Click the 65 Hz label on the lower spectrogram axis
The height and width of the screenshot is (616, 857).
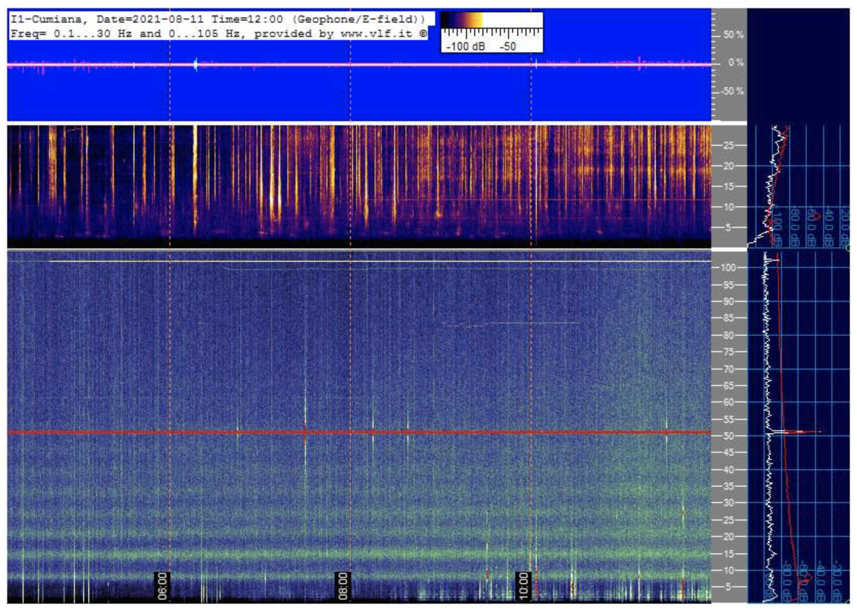pos(729,386)
